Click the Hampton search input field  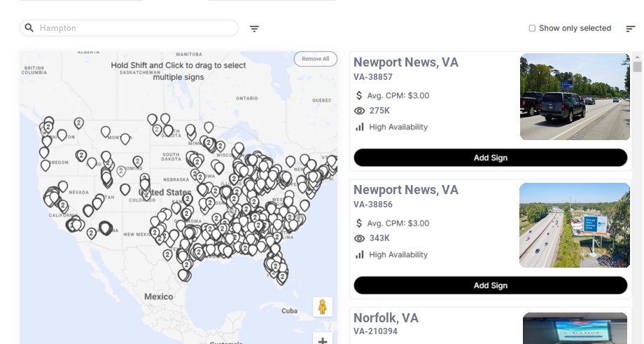pyautogui.click(x=136, y=28)
